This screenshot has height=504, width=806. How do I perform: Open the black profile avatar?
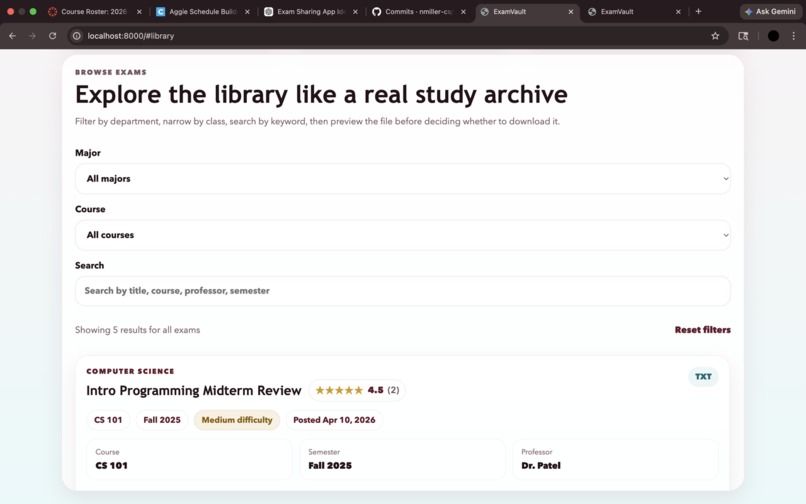773,36
